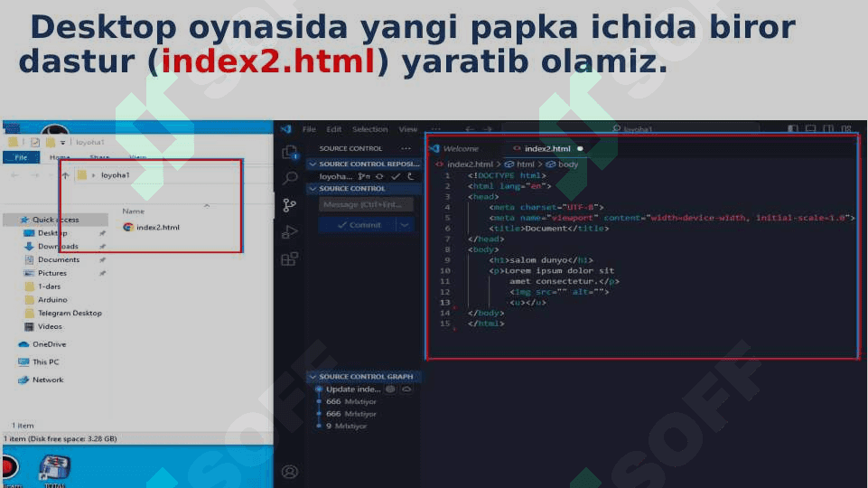Click the Chrome icon of index2.html file
Screen dimensions: 868x488
tap(128, 227)
